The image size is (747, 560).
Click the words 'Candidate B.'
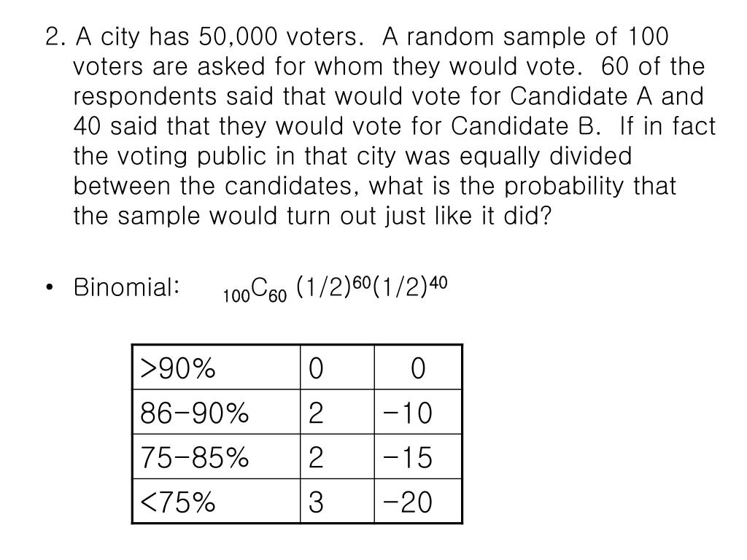(x=523, y=126)
